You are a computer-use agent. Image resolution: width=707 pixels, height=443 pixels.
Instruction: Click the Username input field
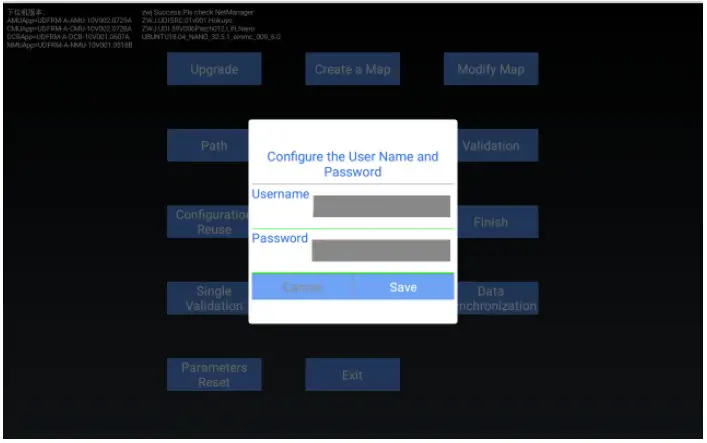[x=381, y=206]
